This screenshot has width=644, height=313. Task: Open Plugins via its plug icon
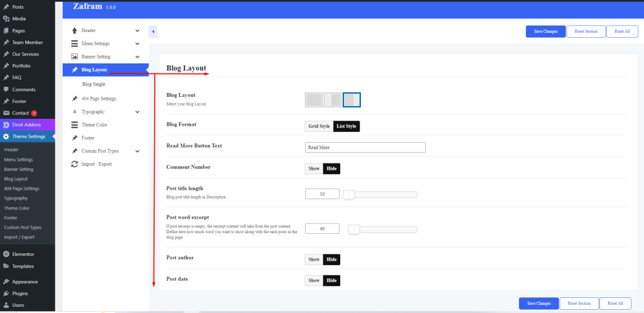point(6,293)
